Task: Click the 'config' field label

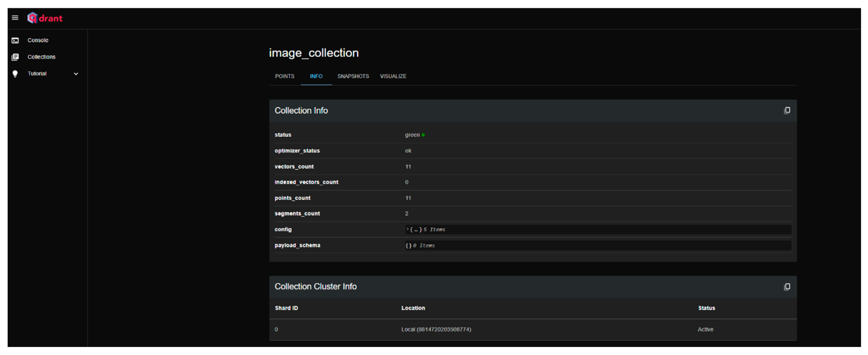Action: [283, 229]
